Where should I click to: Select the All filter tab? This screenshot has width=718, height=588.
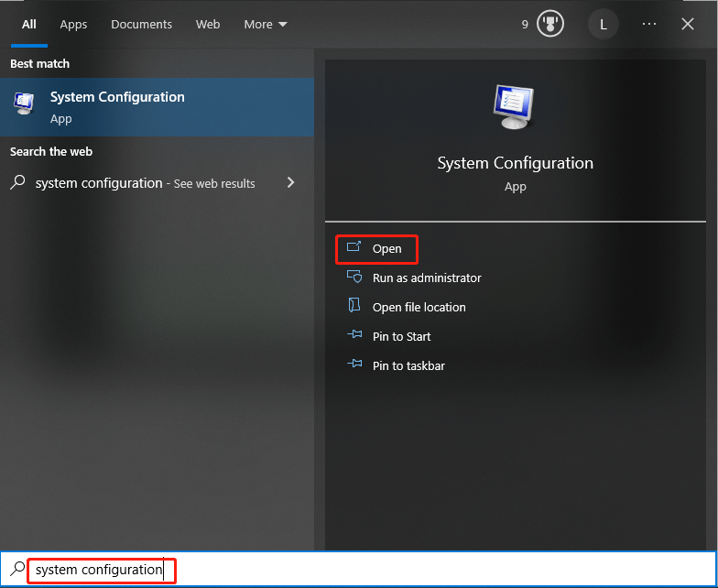pos(29,24)
